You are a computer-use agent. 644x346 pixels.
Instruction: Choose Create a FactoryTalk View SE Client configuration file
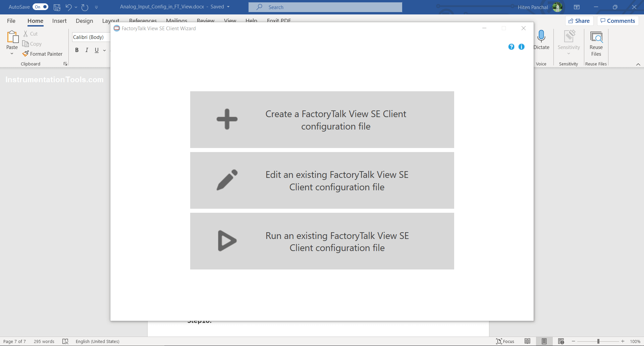point(322,119)
